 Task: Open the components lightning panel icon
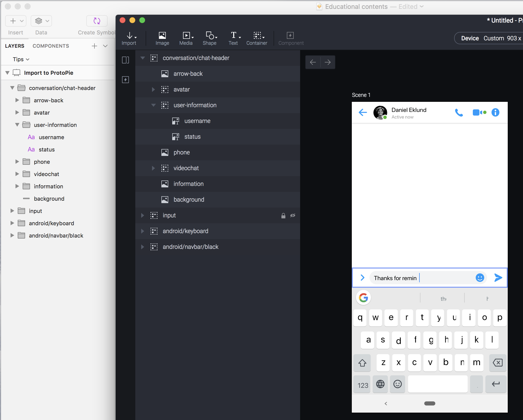[125, 80]
